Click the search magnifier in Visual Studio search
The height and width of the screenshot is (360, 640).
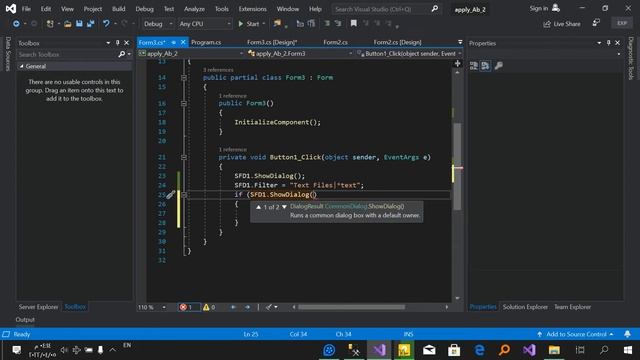tap(435, 9)
